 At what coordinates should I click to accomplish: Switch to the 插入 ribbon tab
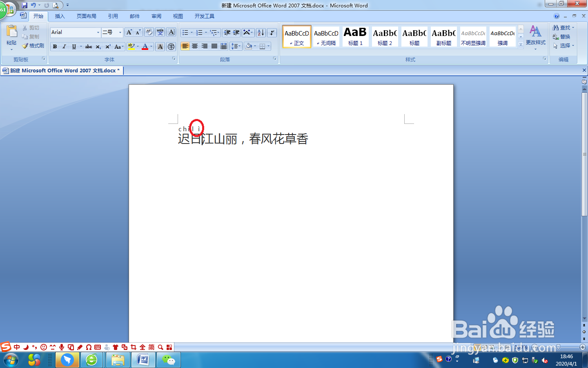(x=60, y=16)
